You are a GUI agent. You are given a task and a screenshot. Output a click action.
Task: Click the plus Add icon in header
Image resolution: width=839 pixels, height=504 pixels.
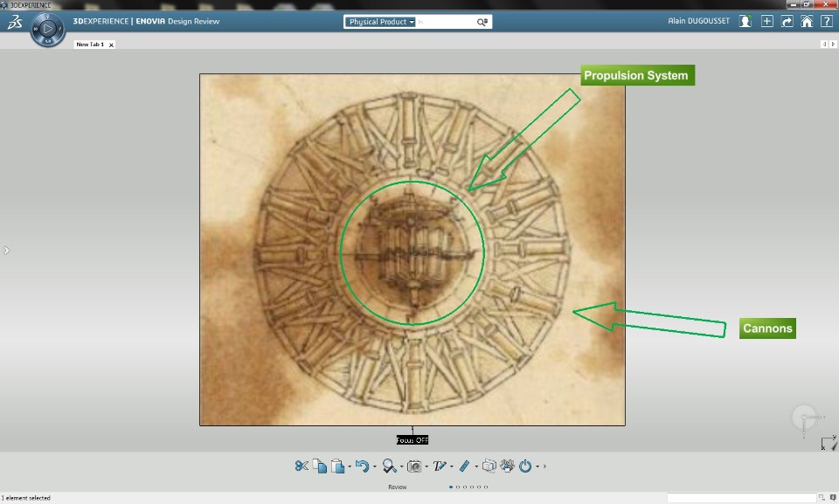766,21
